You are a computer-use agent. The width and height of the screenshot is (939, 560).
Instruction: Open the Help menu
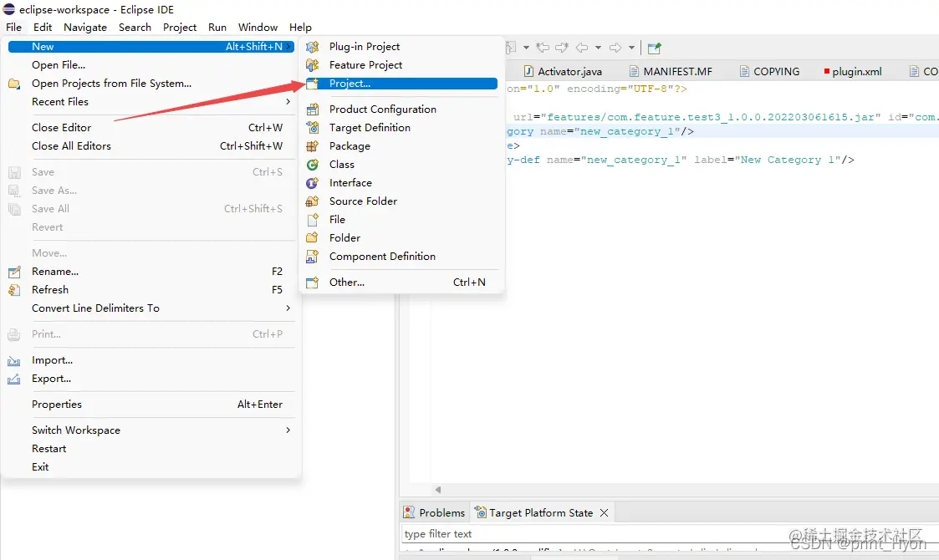click(300, 28)
